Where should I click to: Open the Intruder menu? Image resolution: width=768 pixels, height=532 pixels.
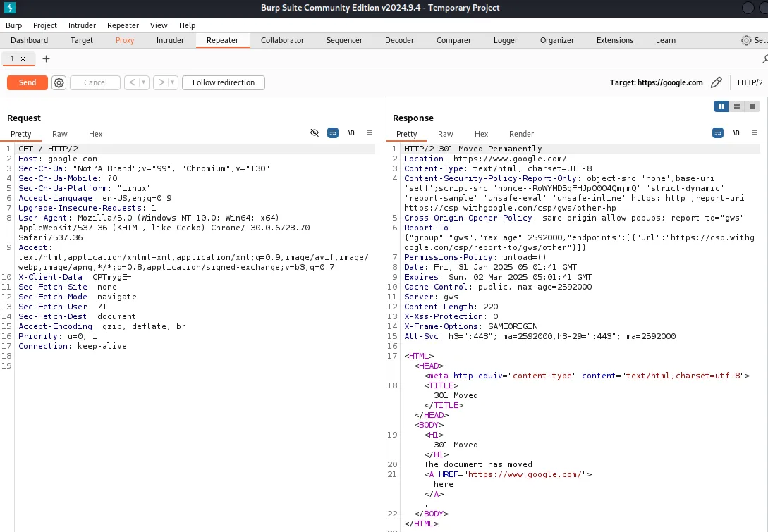(x=82, y=25)
